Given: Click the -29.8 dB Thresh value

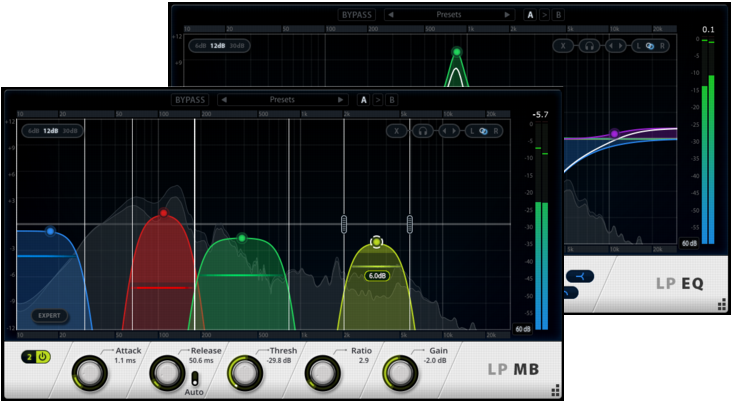Looking at the screenshot, I should click(x=279, y=360).
